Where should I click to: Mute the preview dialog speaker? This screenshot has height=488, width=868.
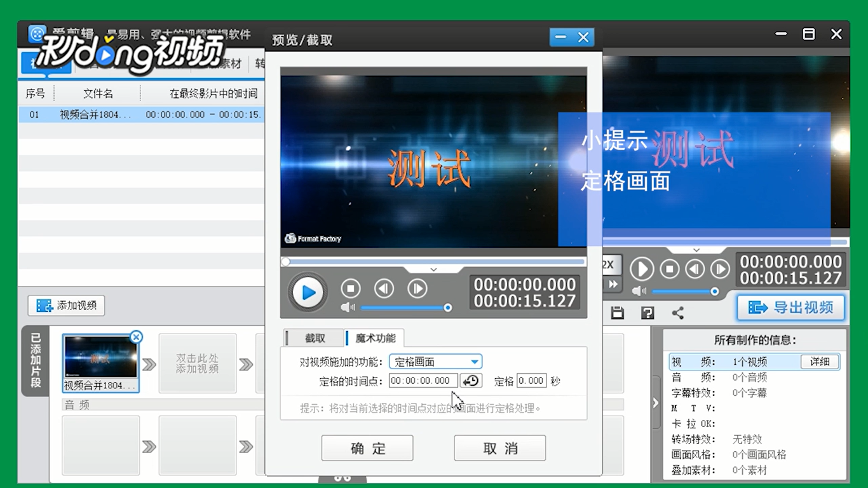347,307
